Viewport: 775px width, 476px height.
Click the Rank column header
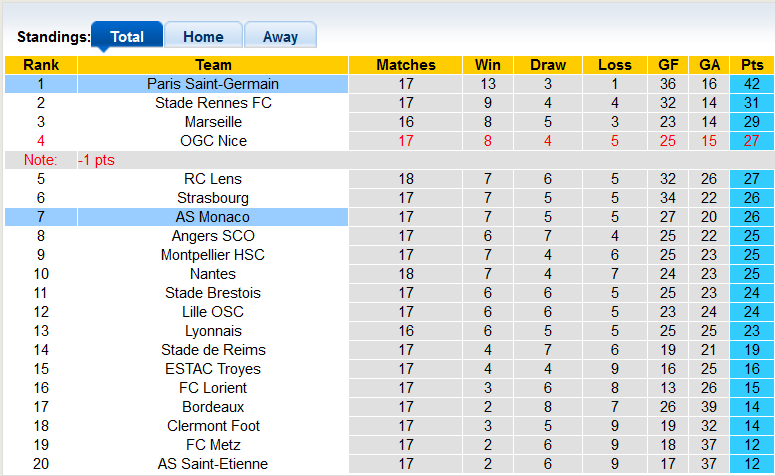[x=41, y=65]
